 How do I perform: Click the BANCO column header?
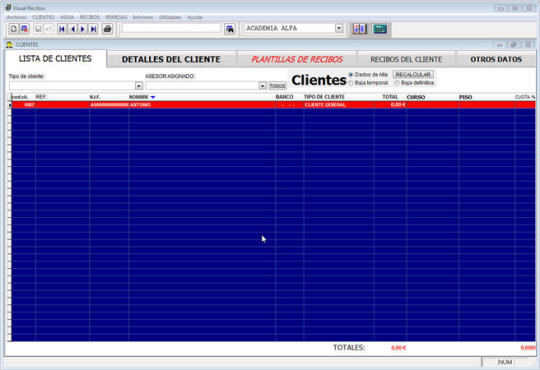tap(284, 97)
